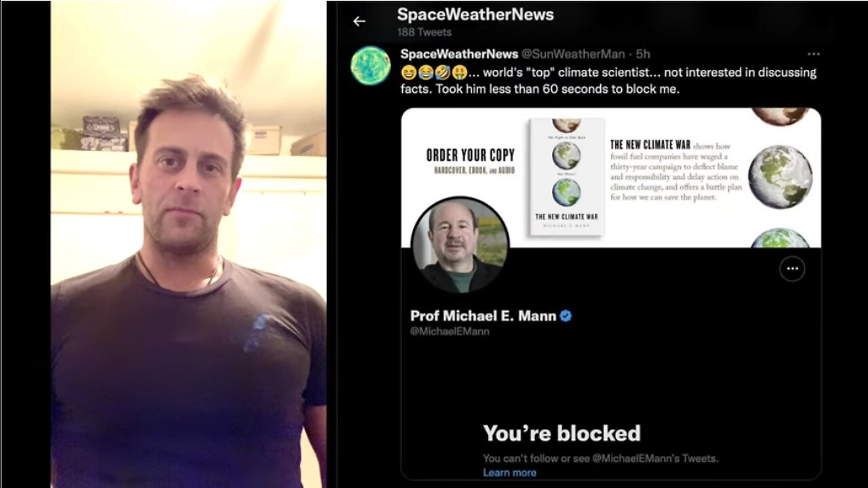Click the Prof Michael E. Mann name
Screen dimensions: 868x488
484,316
